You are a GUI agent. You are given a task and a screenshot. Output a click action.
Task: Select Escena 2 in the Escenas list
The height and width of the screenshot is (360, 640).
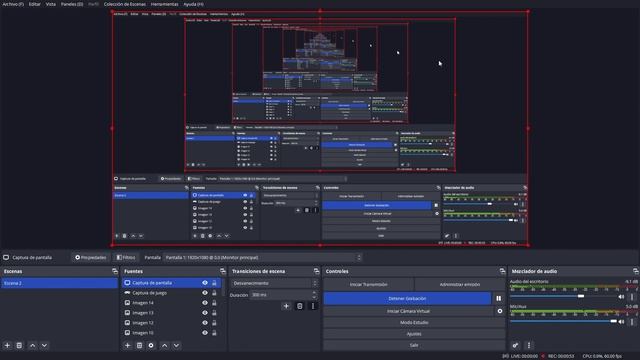[59, 283]
